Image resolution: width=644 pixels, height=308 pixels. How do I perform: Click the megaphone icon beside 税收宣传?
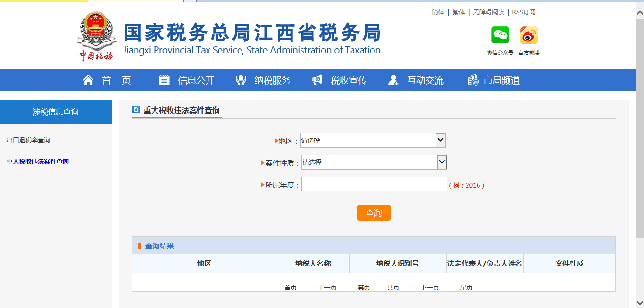coord(317,80)
